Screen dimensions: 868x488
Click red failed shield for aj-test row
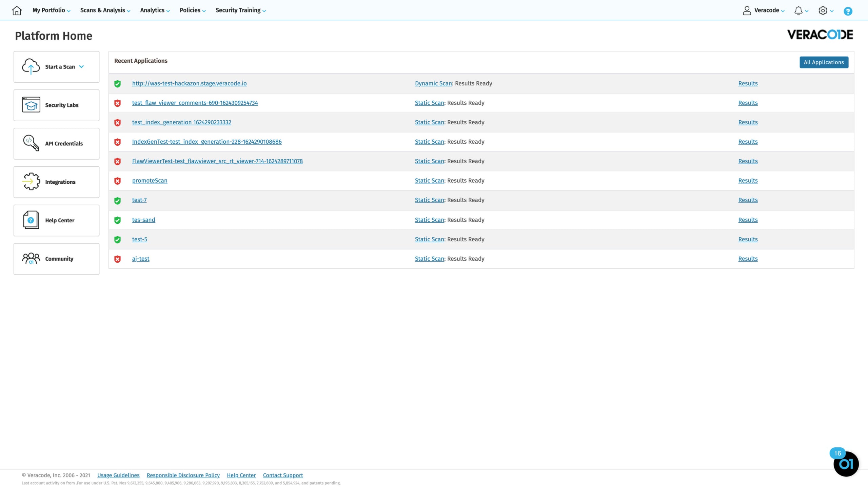click(117, 259)
